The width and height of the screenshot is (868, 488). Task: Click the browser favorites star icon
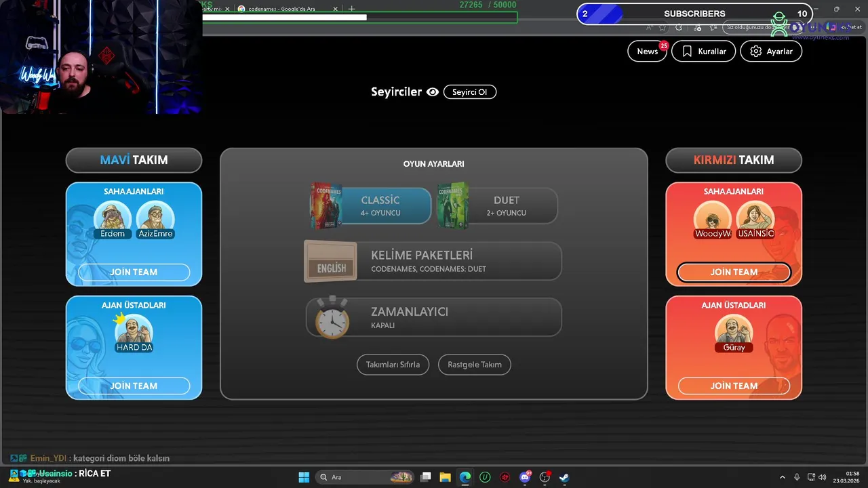click(663, 27)
